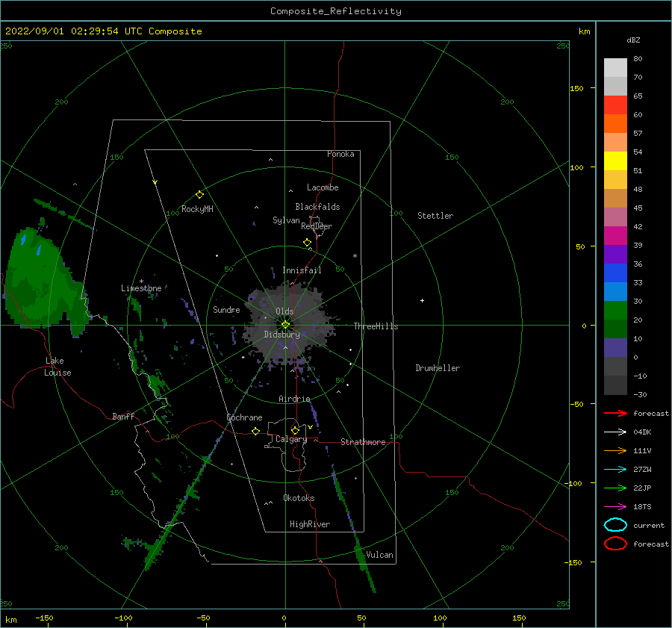Viewport: 672px width, 628px height.
Task: Click the red forecast ellipse legend icon
Action: pyautogui.click(x=615, y=544)
